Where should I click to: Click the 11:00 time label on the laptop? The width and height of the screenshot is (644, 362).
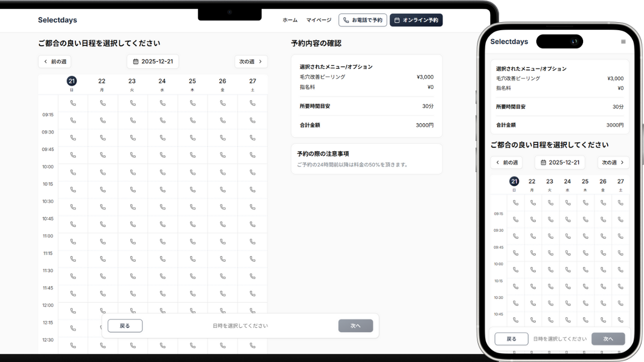point(48,236)
